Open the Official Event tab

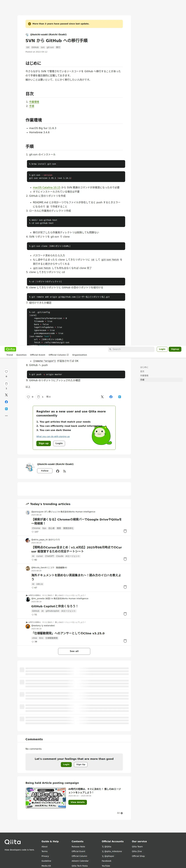tap(38, 355)
